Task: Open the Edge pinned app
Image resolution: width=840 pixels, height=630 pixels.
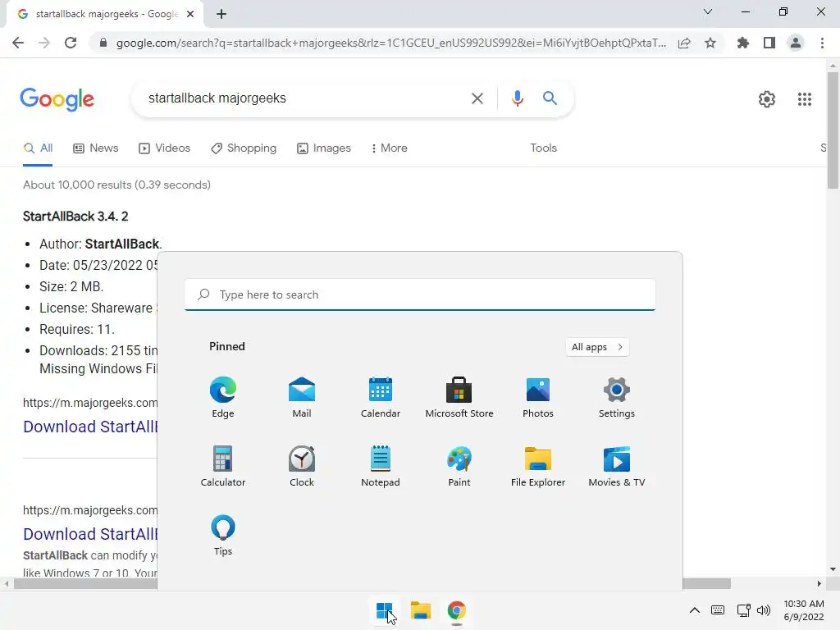Action: click(223, 397)
